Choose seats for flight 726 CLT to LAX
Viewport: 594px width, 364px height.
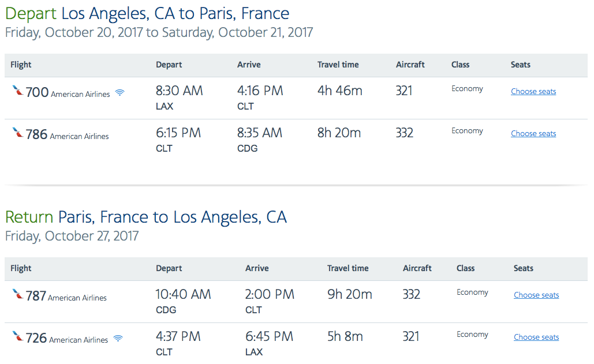pos(536,337)
